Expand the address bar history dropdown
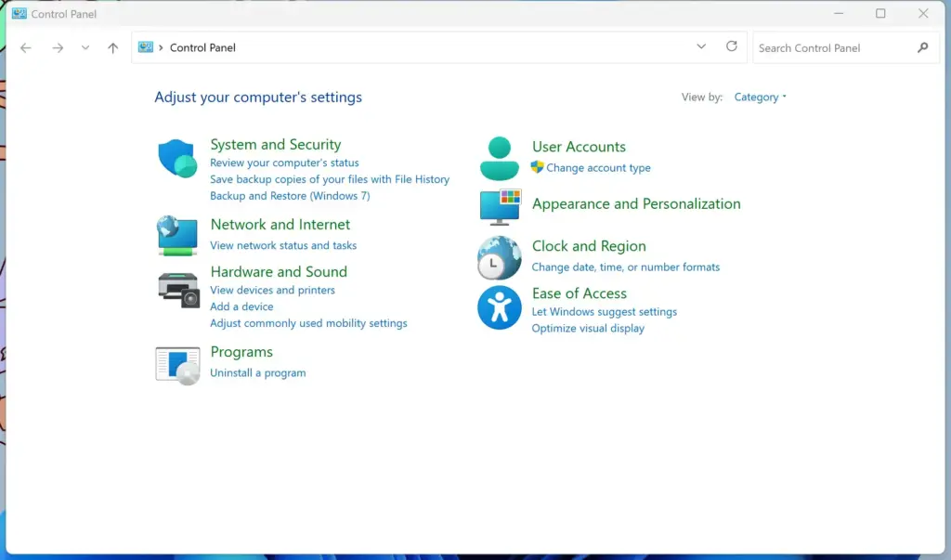951x560 pixels. click(701, 46)
